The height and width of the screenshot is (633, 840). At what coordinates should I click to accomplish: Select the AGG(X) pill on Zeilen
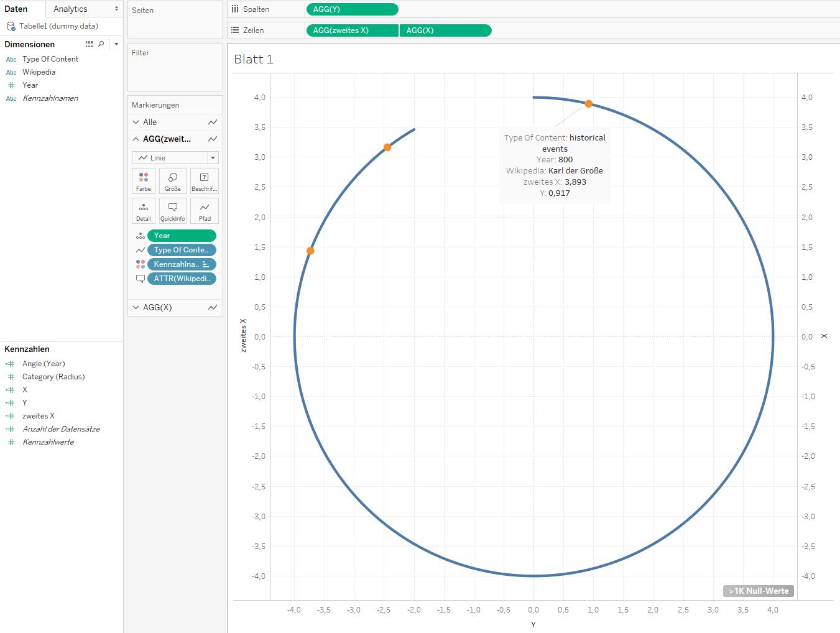(x=445, y=30)
